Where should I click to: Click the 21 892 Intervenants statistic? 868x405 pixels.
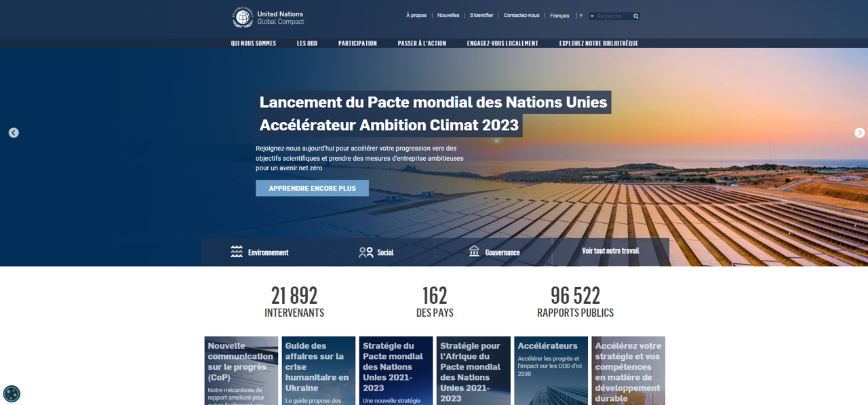tap(294, 302)
